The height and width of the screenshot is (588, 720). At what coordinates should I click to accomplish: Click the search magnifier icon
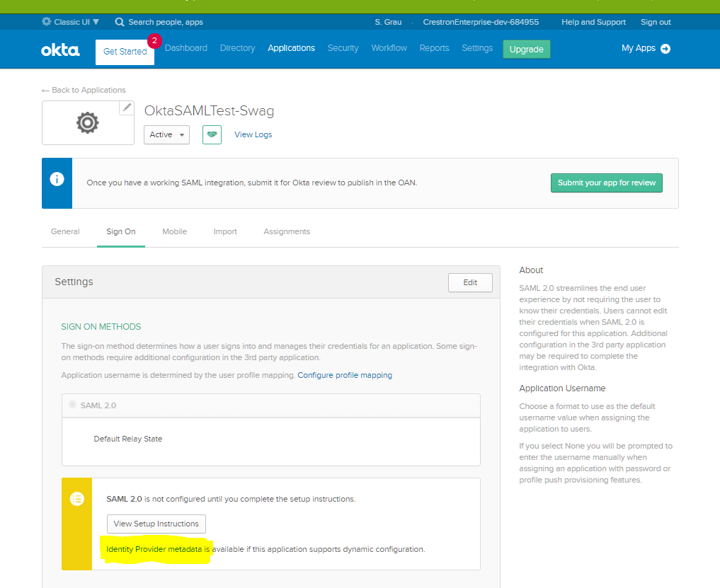120,22
